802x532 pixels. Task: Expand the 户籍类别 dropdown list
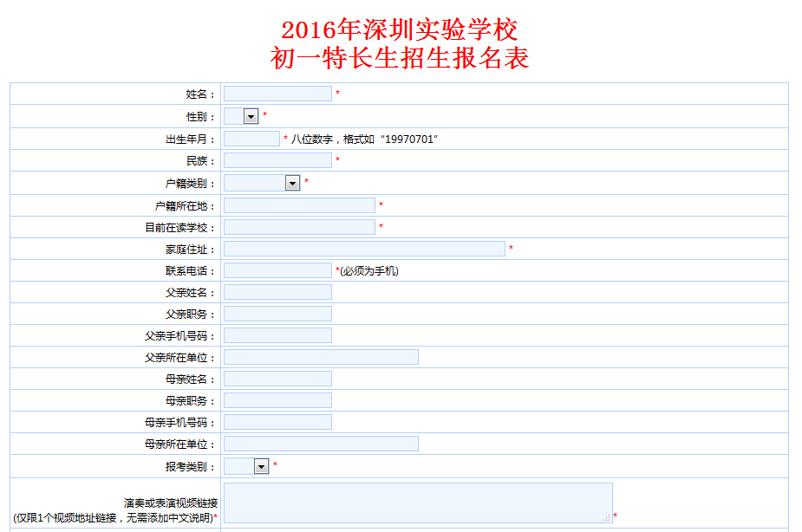(x=262, y=183)
